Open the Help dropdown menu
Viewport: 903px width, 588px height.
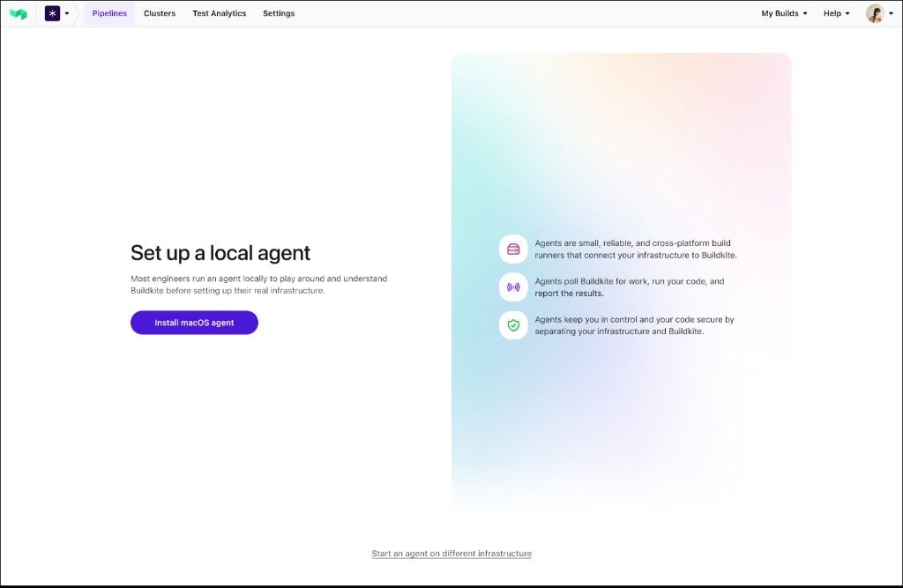point(834,13)
